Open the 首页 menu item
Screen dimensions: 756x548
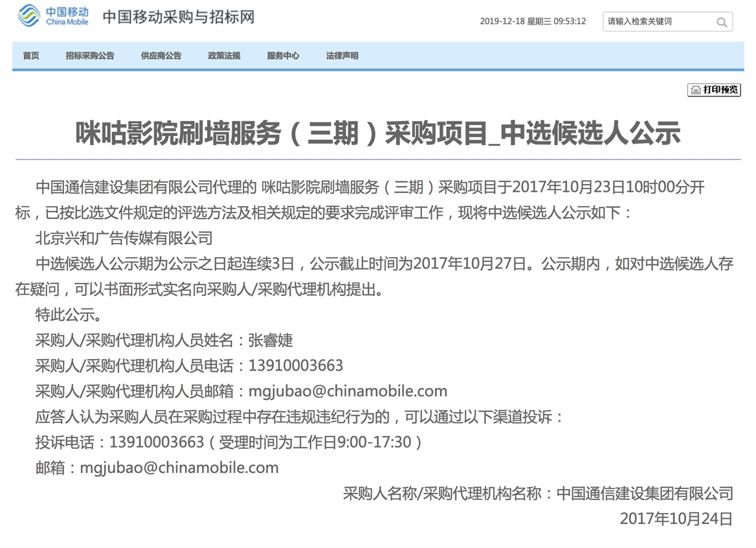[x=31, y=56]
